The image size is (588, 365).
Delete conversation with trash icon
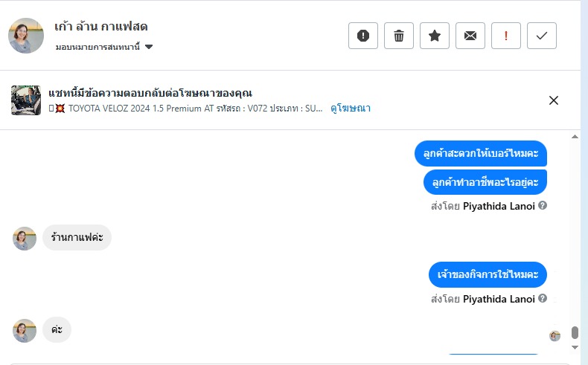click(399, 36)
